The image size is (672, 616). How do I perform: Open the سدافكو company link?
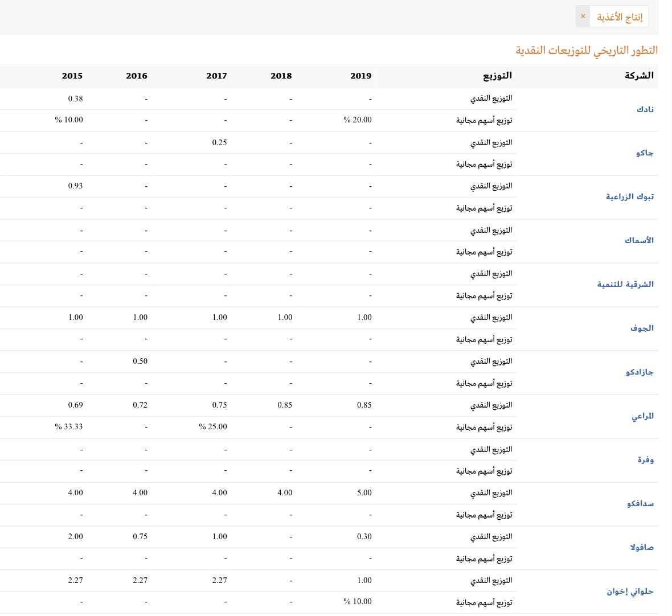640,503
